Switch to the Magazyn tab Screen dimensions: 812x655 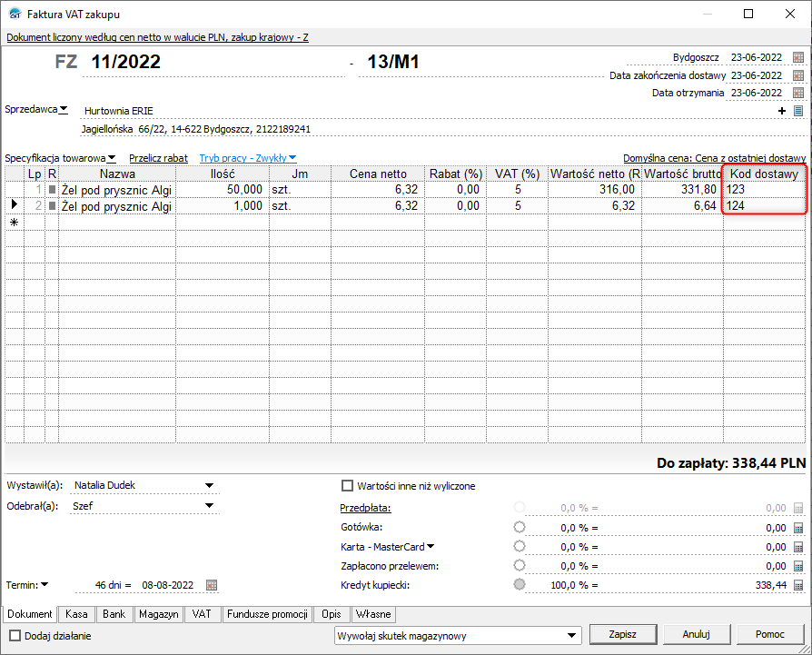tap(158, 614)
